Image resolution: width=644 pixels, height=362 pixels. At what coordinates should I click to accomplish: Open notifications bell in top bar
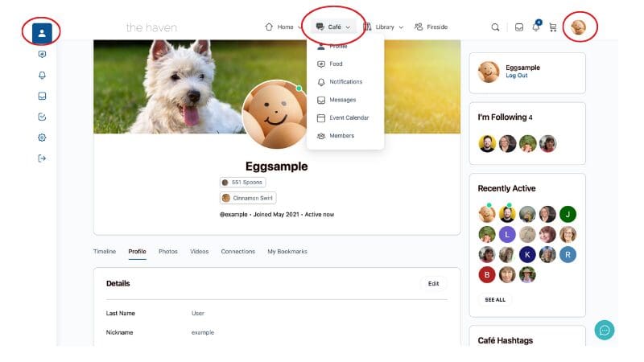click(x=536, y=27)
